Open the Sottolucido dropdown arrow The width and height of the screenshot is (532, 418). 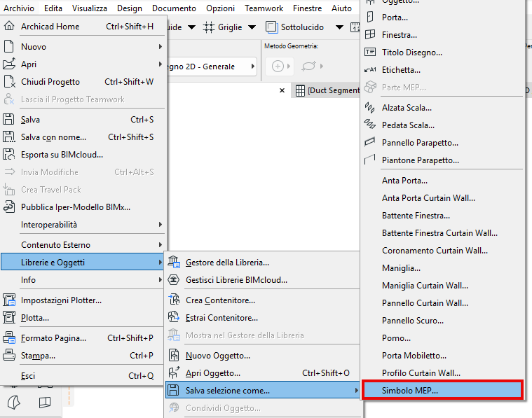[x=339, y=27]
